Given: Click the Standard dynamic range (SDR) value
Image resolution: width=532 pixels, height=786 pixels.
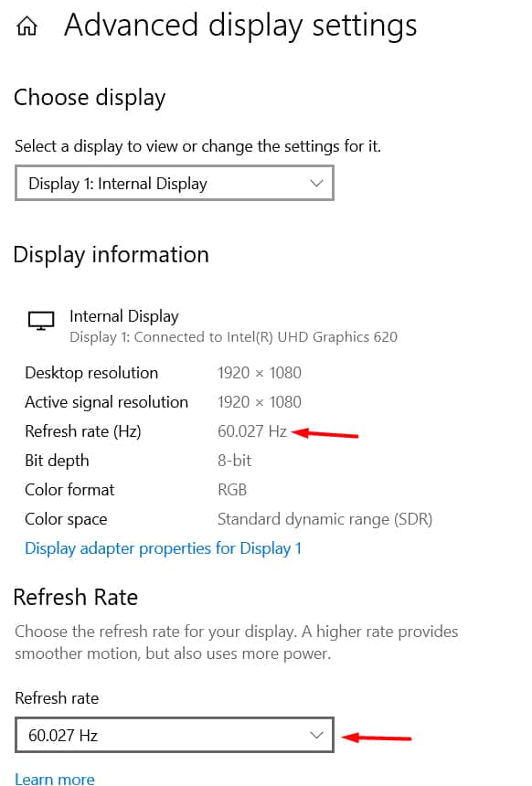Looking at the screenshot, I should point(324,518).
